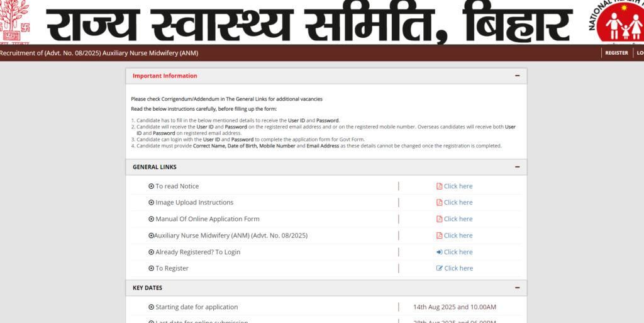Open Click here link for To read Notice
This screenshot has height=323, width=644.
[458, 186]
